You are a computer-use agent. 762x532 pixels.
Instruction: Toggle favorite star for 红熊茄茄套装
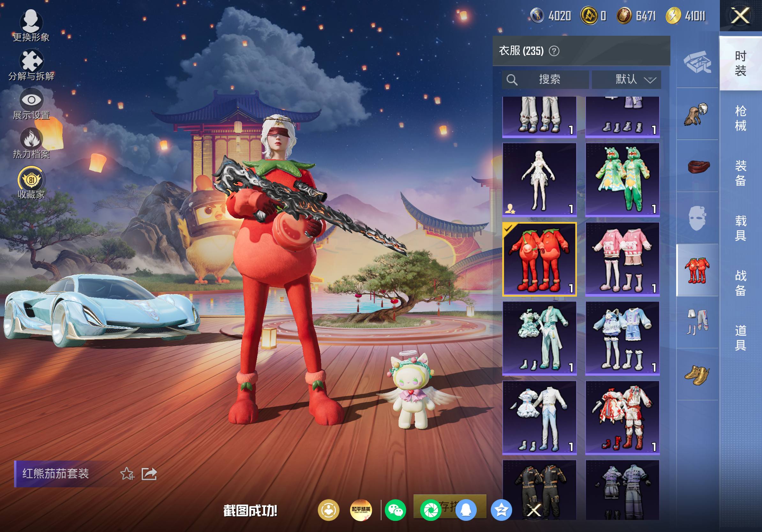(x=127, y=474)
